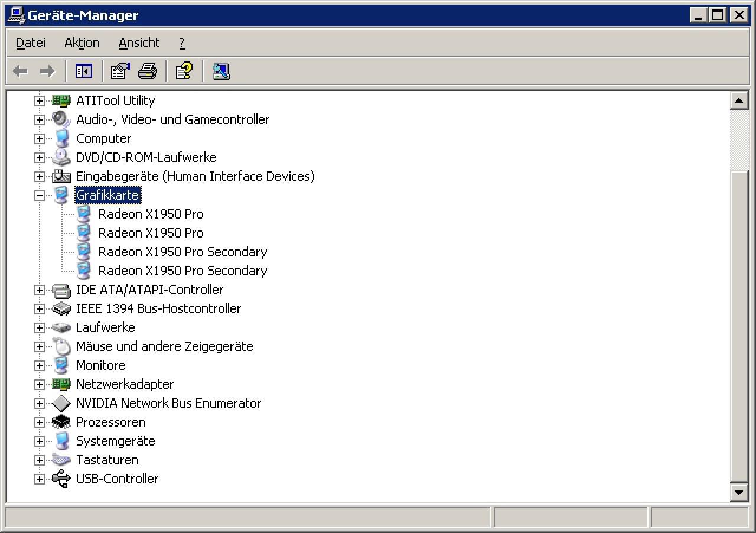The width and height of the screenshot is (756, 533).
Task: Click the Monitore category icon
Action: (61, 365)
